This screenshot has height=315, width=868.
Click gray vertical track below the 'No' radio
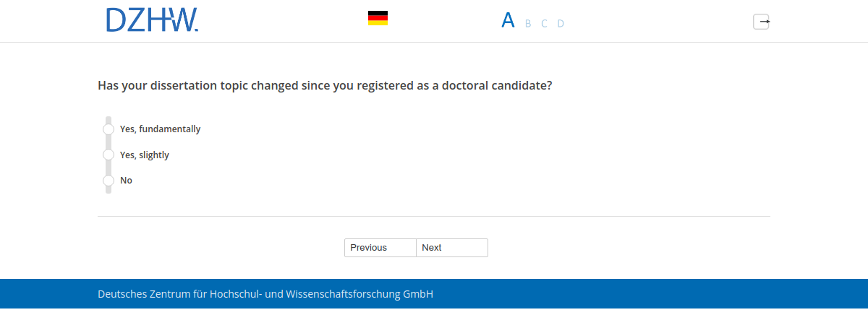[x=109, y=190]
